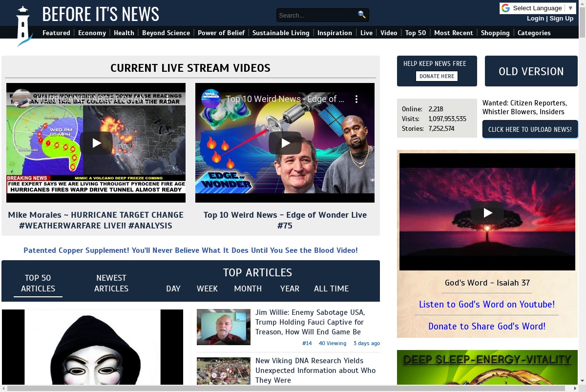Screen dimensions: 586x392
Task: Open the Top 50 menu item
Action: click(x=416, y=33)
